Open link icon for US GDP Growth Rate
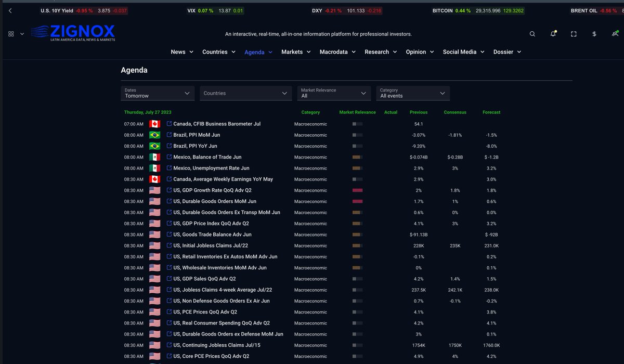This screenshot has height=364, width=624. (x=169, y=190)
